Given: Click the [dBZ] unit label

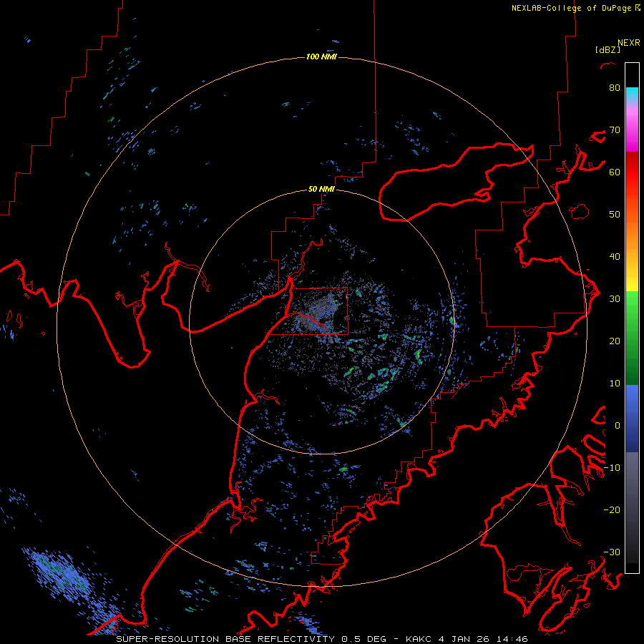Looking at the screenshot, I should (608, 50).
